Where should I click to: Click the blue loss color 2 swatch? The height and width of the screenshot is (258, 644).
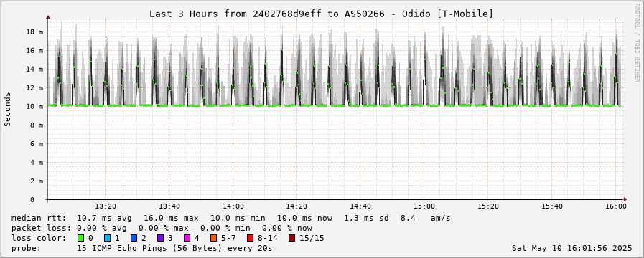point(134,238)
